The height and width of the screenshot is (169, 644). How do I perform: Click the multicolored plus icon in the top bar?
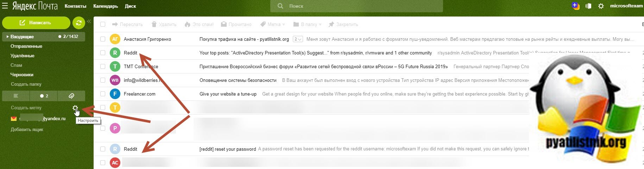coord(575,6)
